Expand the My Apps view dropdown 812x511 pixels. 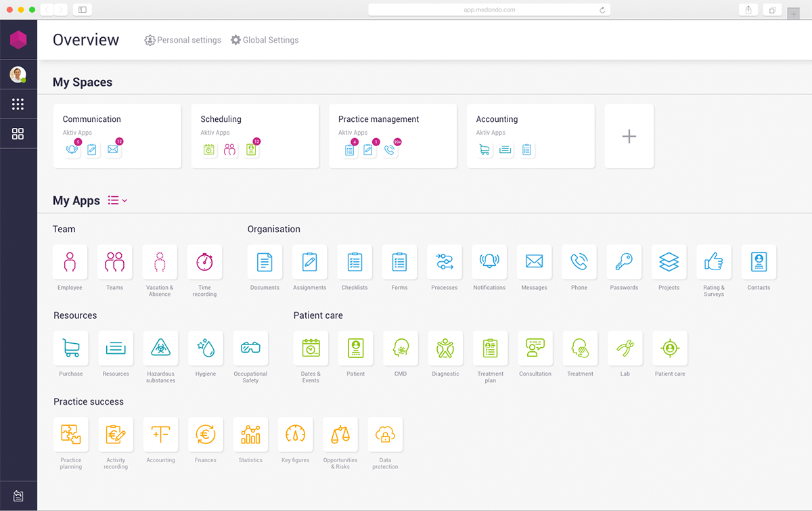coord(116,200)
